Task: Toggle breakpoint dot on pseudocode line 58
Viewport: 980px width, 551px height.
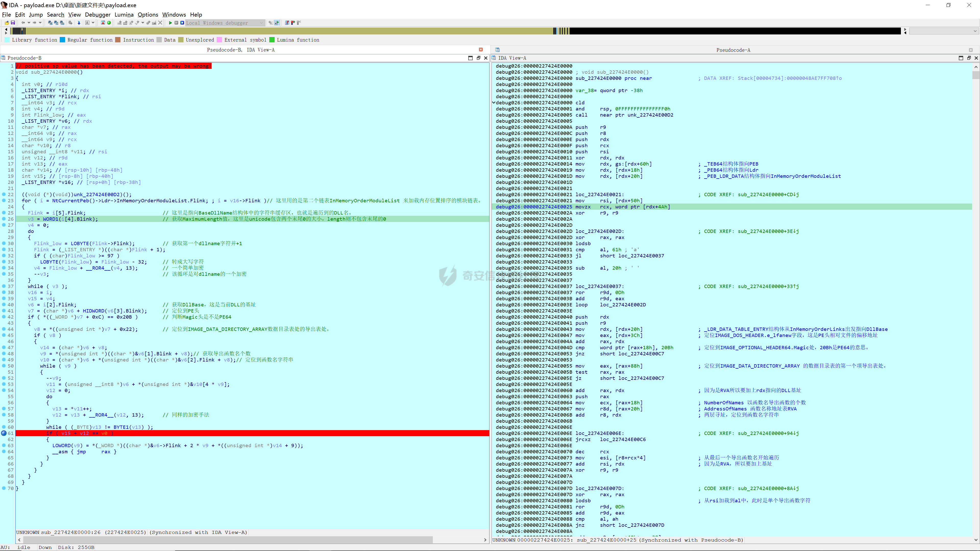Action: point(4,415)
